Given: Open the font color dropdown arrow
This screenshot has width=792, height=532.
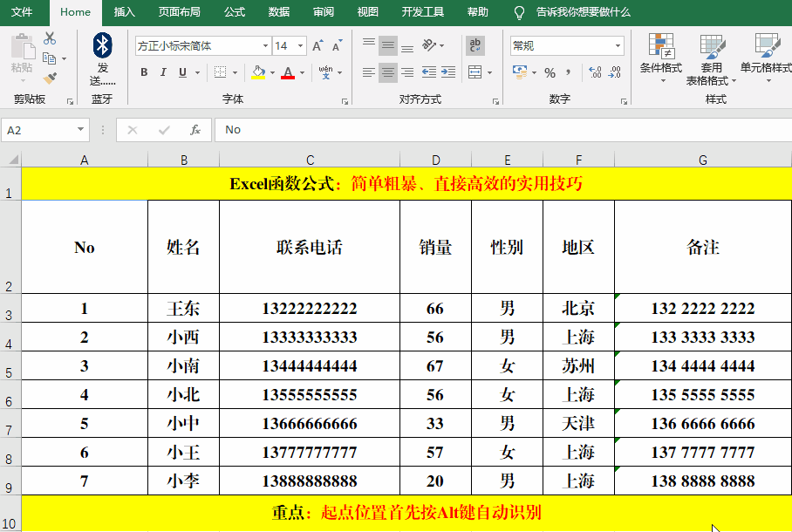Looking at the screenshot, I should pos(302,72).
